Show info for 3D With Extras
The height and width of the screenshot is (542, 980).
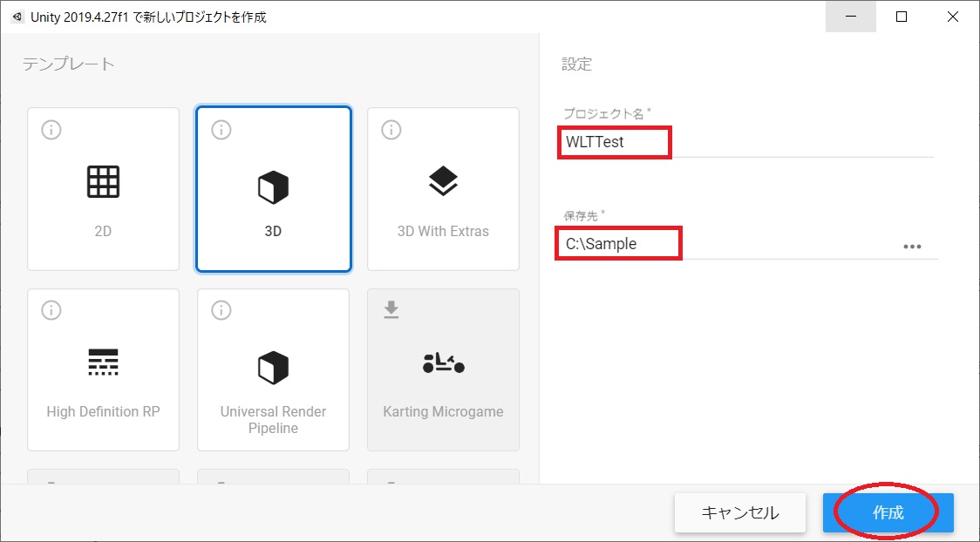[x=391, y=130]
